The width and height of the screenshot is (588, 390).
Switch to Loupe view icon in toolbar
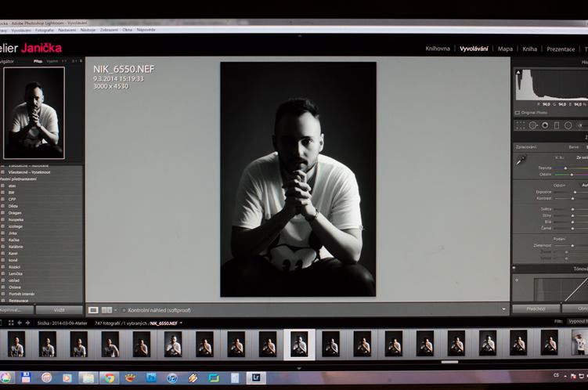point(93,310)
